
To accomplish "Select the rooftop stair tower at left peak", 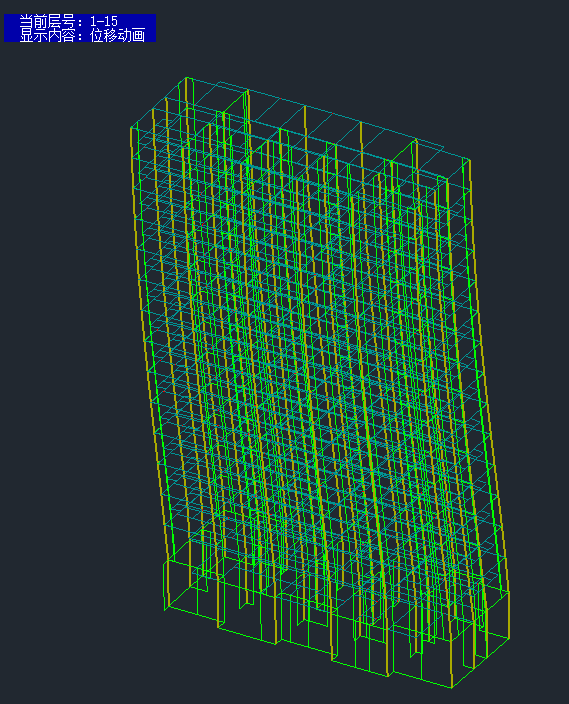I will click(x=186, y=93).
